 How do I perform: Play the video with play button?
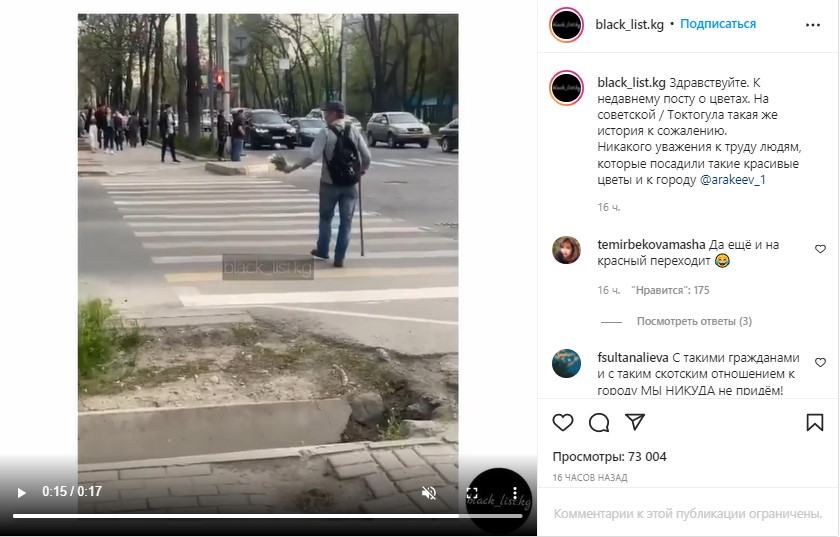(x=21, y=492)
